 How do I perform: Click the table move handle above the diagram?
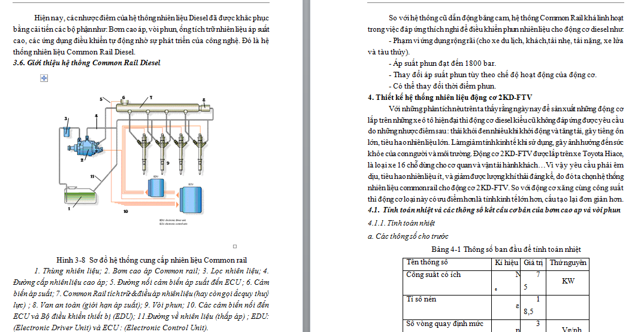tap(44, 78)
